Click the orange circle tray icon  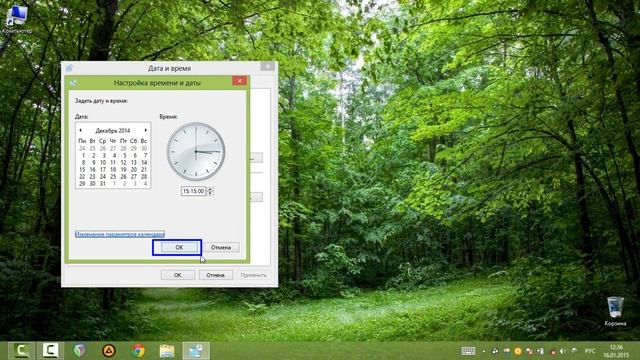click(518, 351)
